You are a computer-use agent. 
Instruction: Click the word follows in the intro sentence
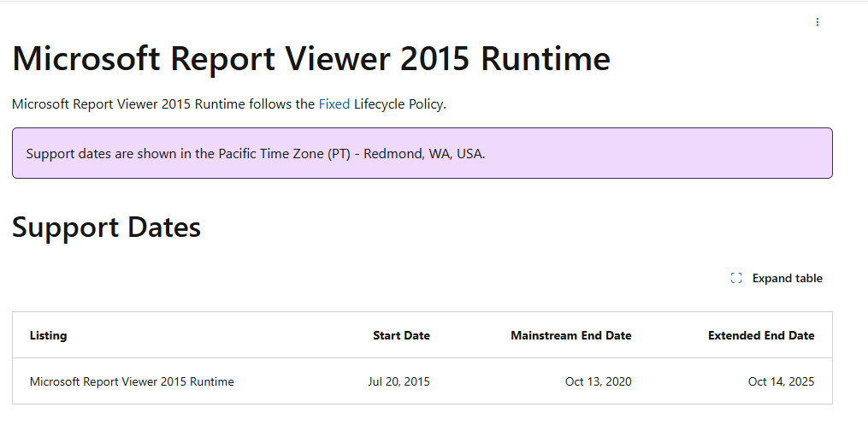click(269, 104)
